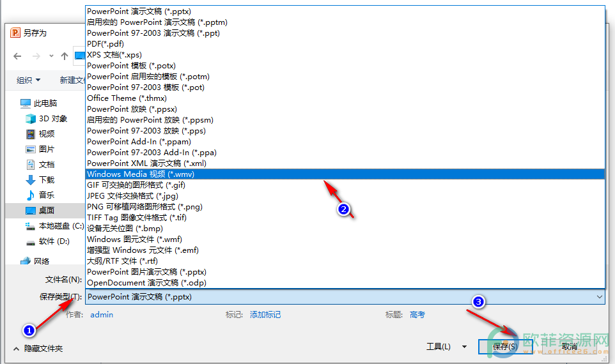Choose OpenDocument 演示文稿 (*.odp)
Viewport: 615px width, 364px height.
(345, 283)
